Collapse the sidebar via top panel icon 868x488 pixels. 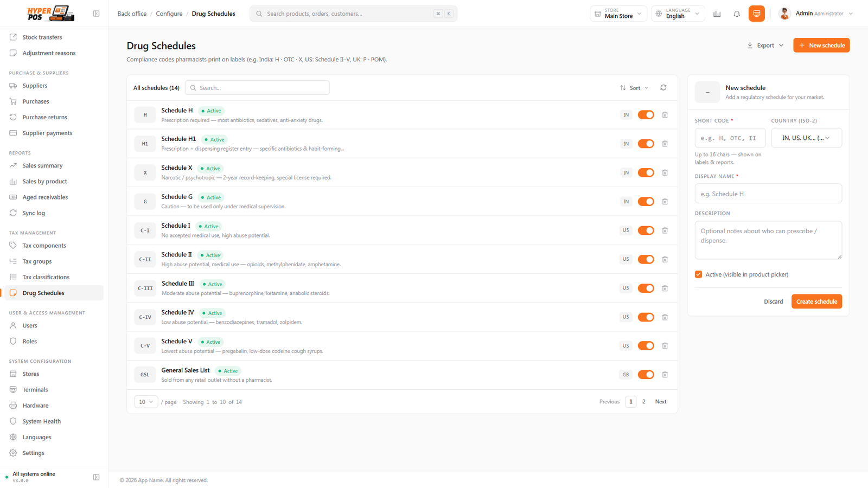[x=96, y=14]
